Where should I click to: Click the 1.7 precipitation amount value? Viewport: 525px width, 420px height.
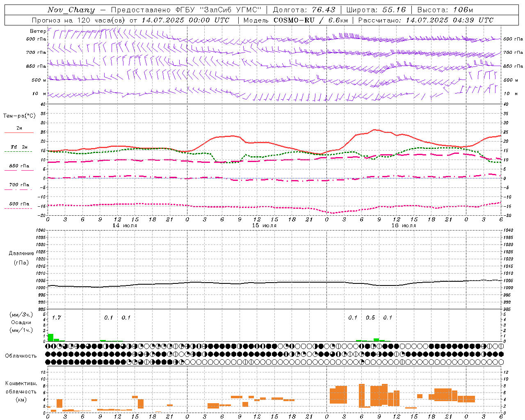[56, 317]
